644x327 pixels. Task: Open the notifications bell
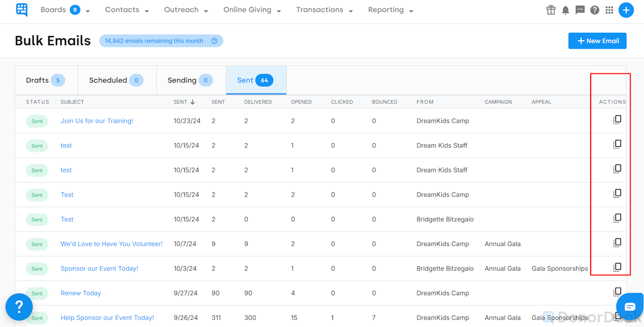(x=566, y=10)
